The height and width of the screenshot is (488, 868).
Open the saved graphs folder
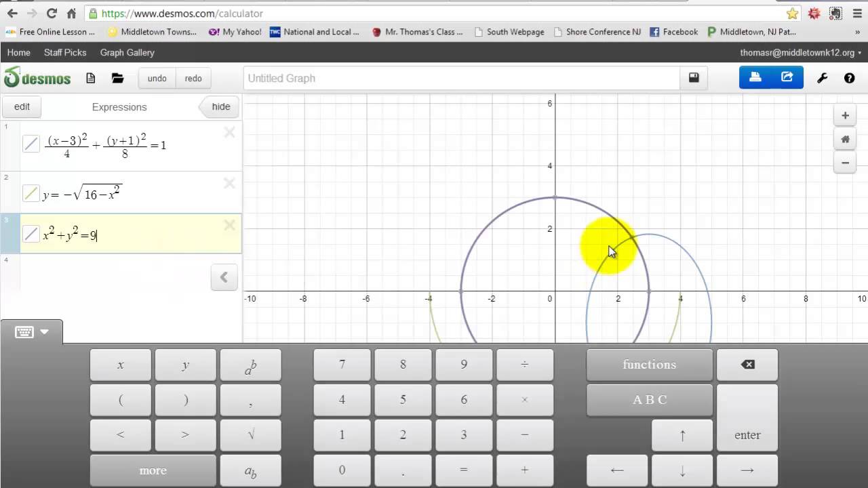click(x=118, y=78)
